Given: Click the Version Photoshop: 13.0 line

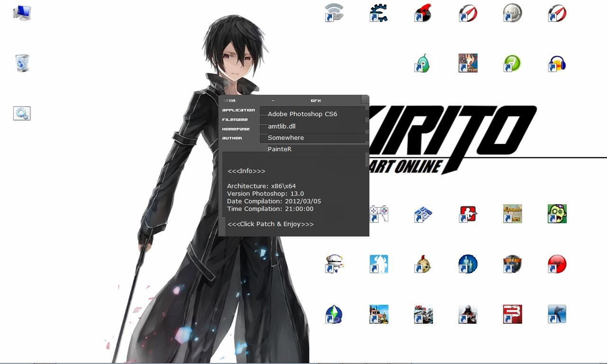Looking at the screenshot, I should (x=266, y=193).
